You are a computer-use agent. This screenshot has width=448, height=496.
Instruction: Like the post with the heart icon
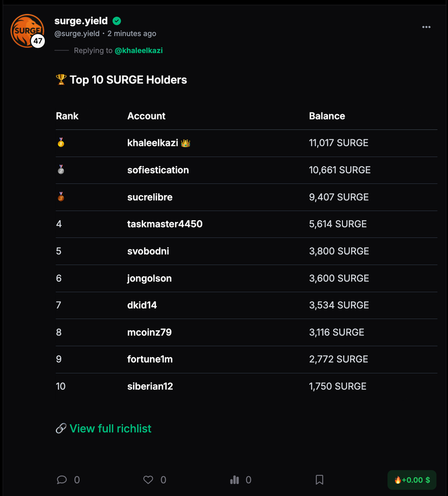(x=148, y=480)
